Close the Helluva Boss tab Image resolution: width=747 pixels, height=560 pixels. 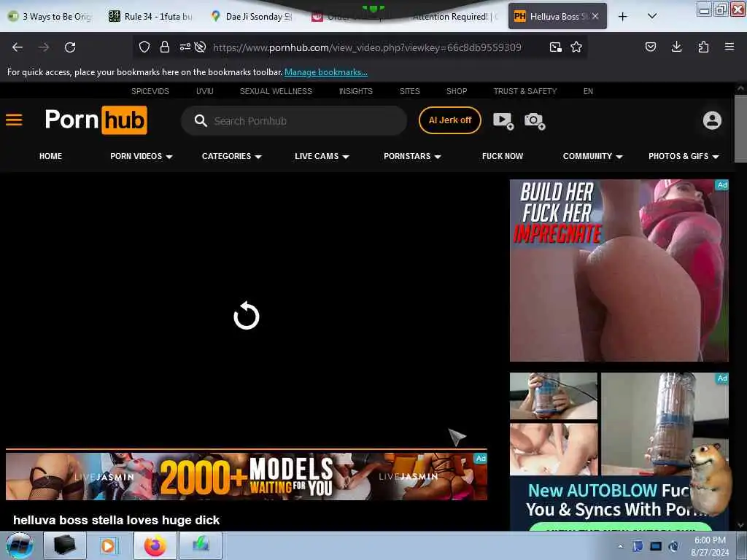(x=595, y=16)
